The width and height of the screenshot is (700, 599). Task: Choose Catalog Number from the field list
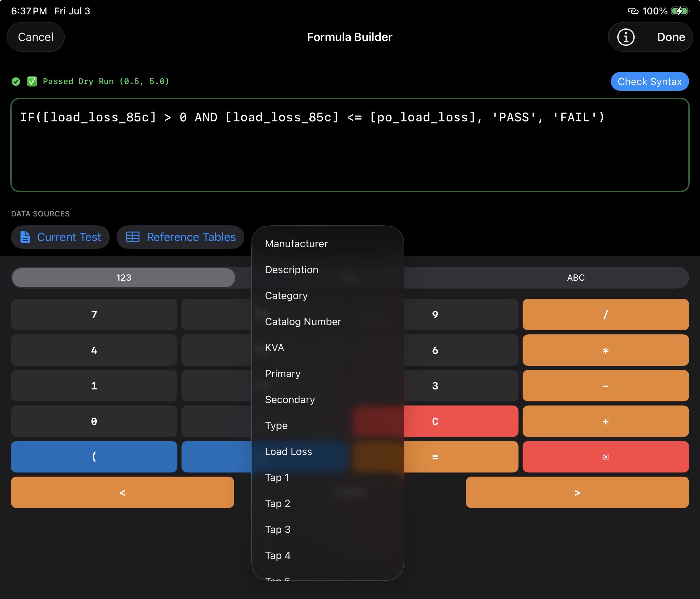(327, 322)
